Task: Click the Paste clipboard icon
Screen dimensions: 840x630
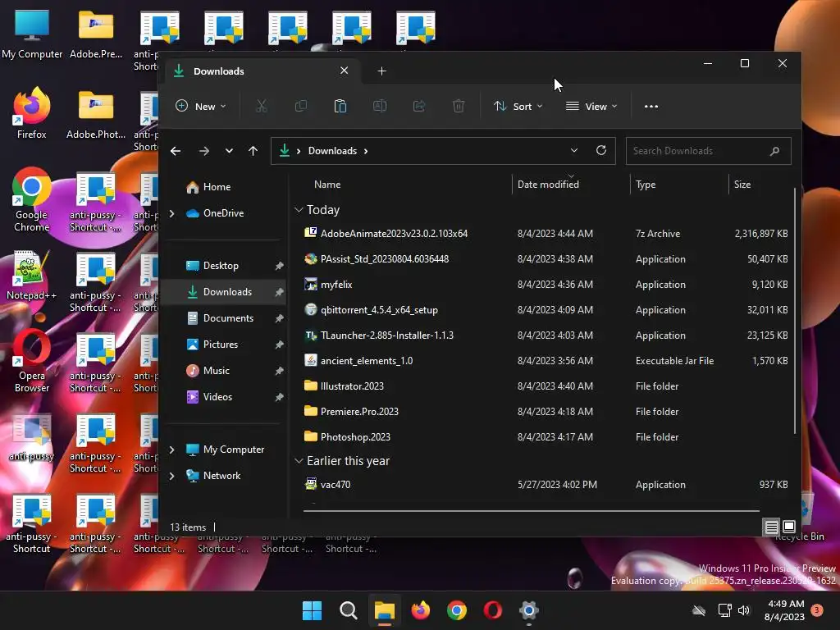Action: [340, 106]
